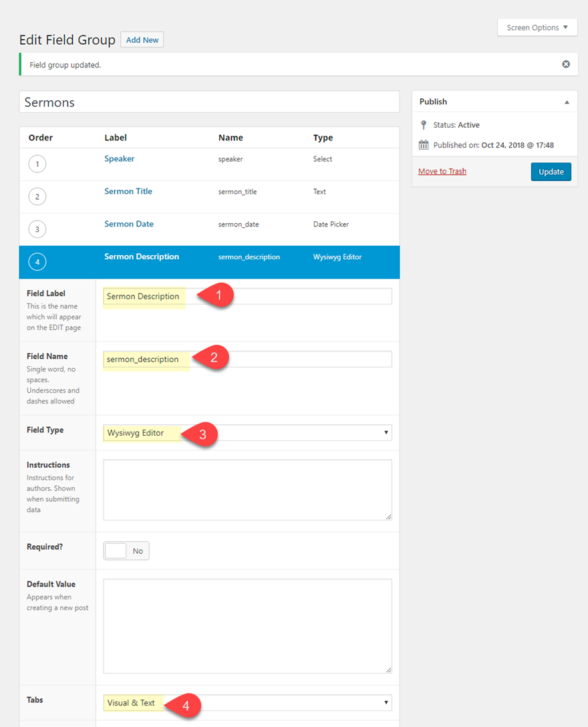Open the Sermon Title field row
Viewport: 588px width, 727px height.
[x=128, y=192]
